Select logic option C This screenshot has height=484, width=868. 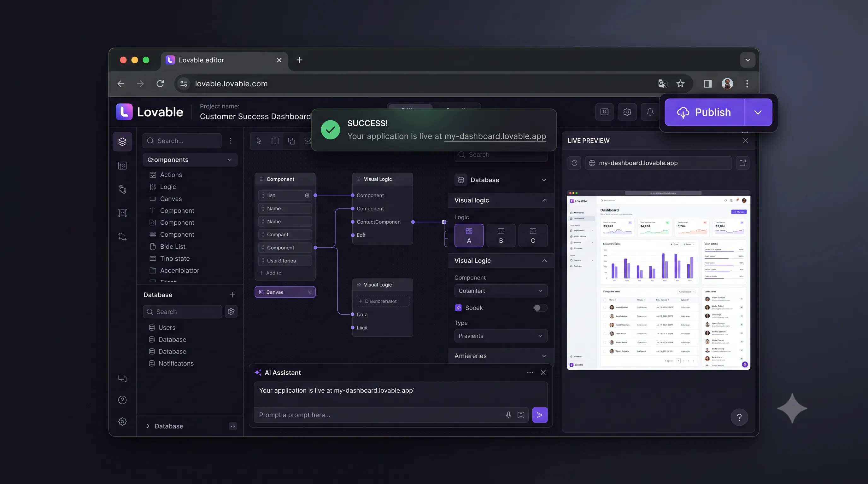coord(533,236)
